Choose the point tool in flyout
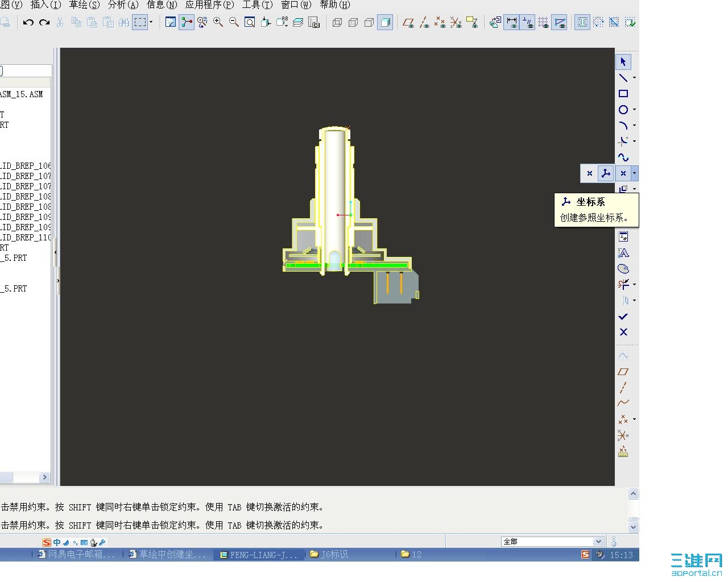 [x=590, y=173]
